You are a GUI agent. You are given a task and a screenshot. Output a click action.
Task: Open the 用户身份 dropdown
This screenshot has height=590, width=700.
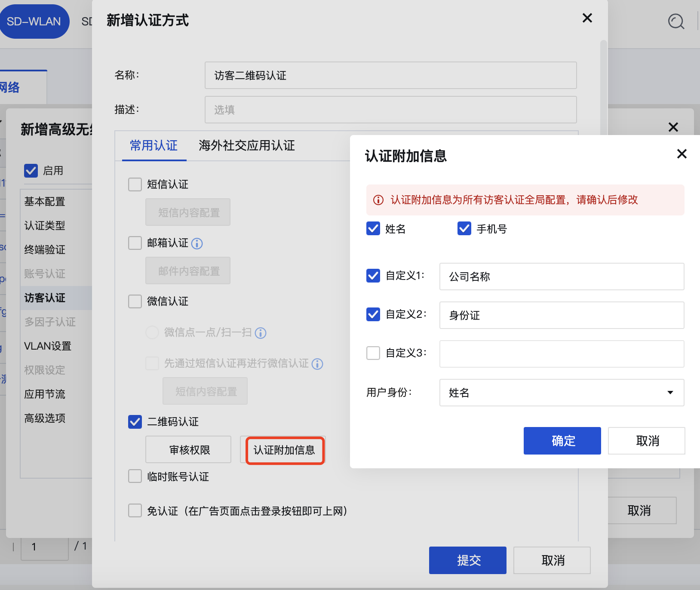click(x=562, y=393)
